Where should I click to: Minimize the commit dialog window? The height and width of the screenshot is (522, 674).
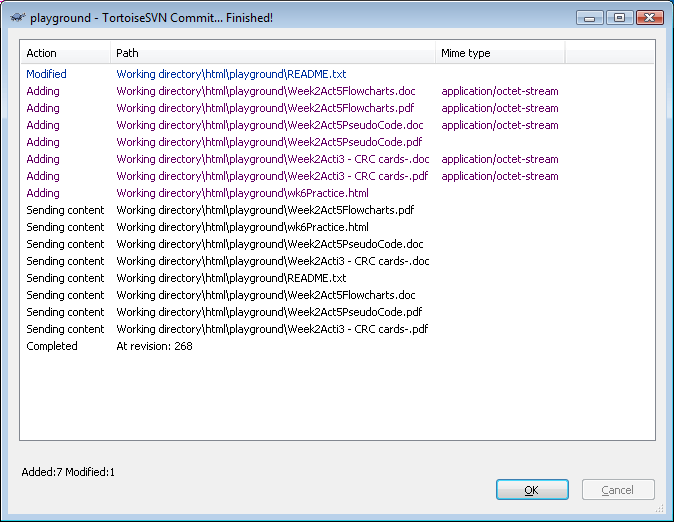(592, 17)
